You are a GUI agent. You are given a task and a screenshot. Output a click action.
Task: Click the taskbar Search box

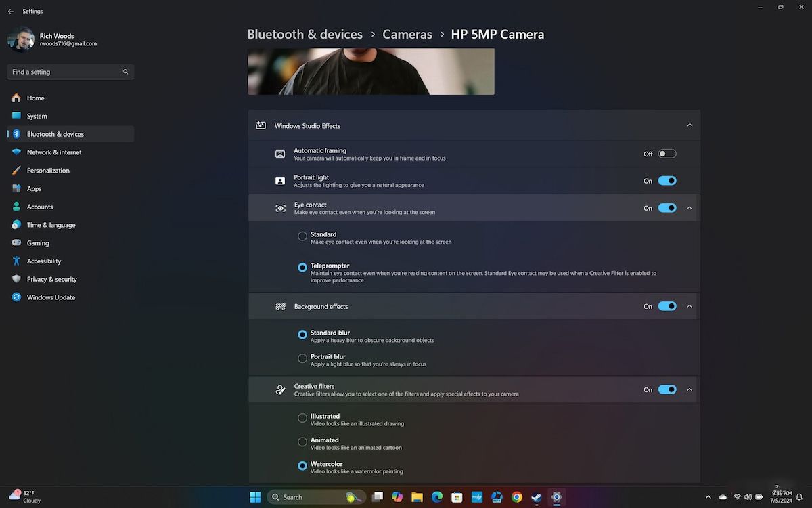point(316,497)
